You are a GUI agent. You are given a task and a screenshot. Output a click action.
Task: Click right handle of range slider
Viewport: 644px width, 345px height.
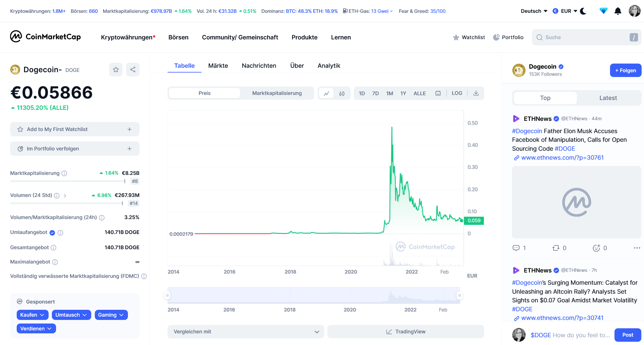[x=459, y=295]
